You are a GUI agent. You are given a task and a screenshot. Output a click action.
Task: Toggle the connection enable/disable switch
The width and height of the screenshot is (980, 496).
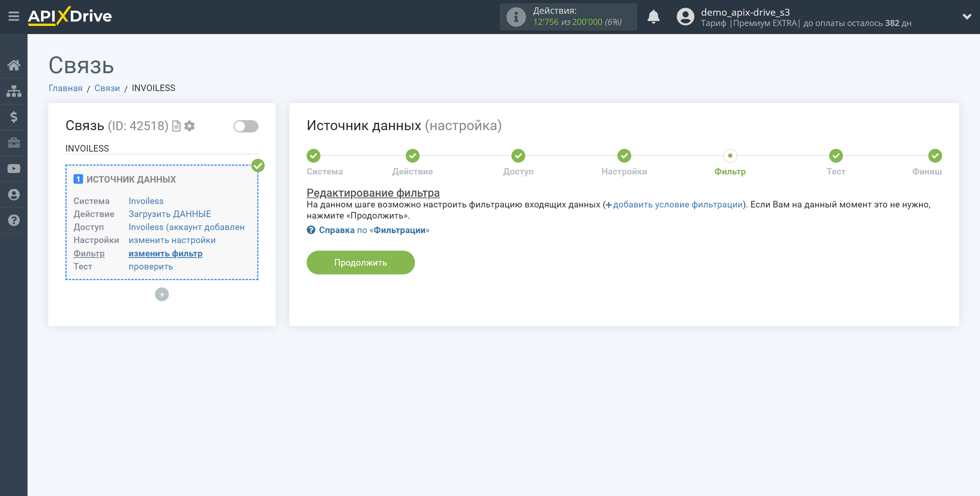pyautogui.click(x=247, y=127)
